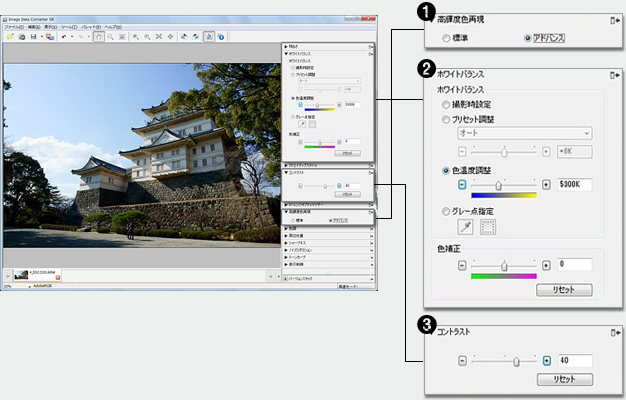626x400 pixels.
Task: Select the 撮影時設定 white balance option
Action: tap(447, 104)
